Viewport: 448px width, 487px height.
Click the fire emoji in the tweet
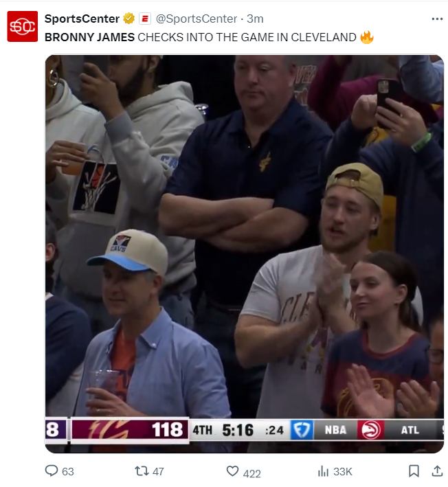367,37
